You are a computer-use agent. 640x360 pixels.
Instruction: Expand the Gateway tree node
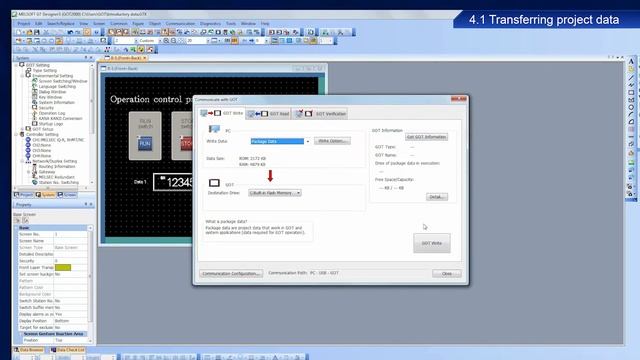(29, 172)
